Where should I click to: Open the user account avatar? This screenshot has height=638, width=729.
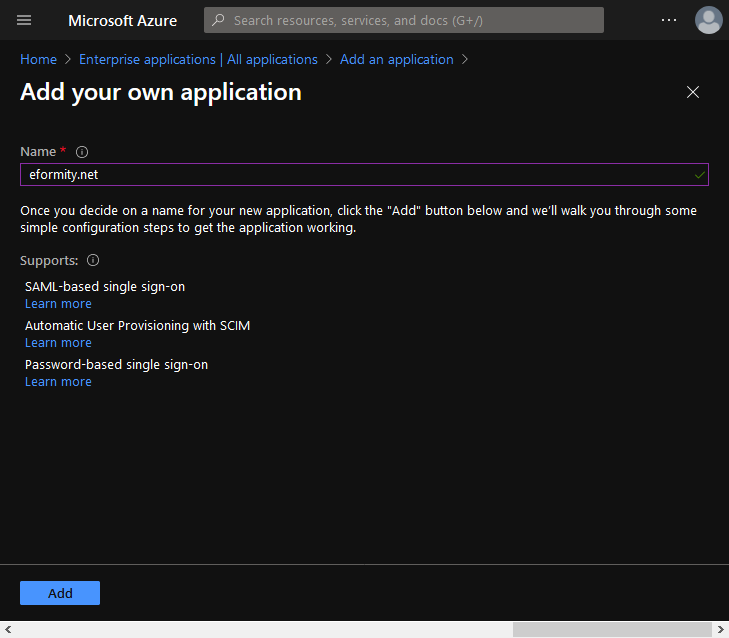tap(708, 20)
